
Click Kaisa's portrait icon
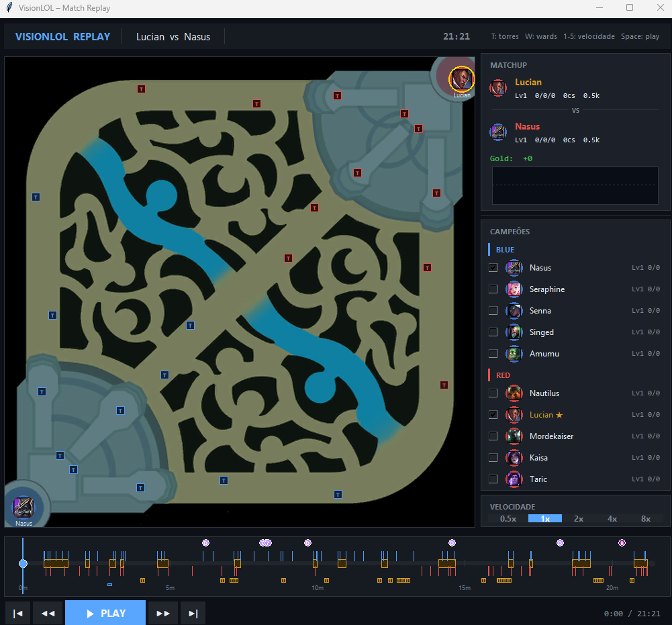point(514,457)
